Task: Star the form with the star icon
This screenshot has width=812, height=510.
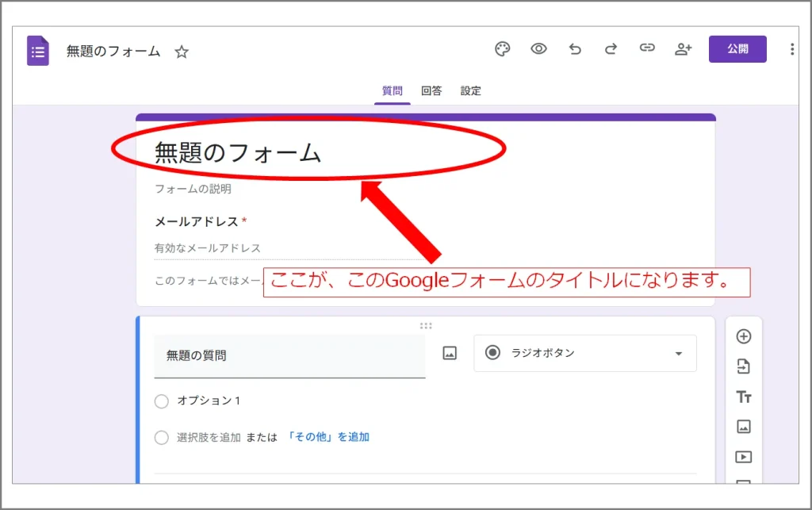Action: [182, 52]
